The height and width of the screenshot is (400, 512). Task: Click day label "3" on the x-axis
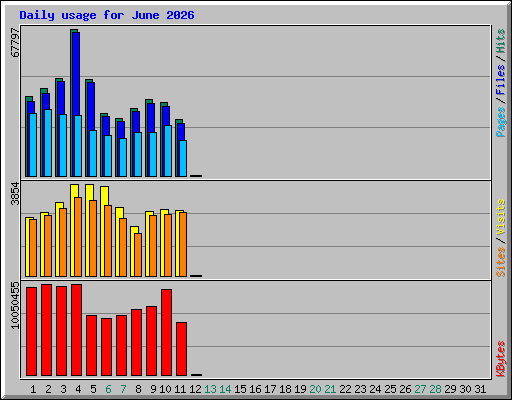63,389
